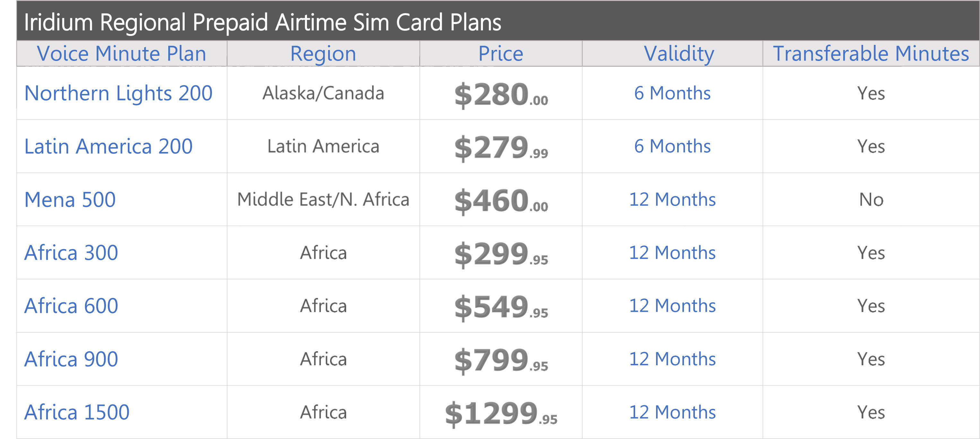Click the 6 Months validity for Latin America
This screenshot has height=439, width=980.
(x=672, y=146)
